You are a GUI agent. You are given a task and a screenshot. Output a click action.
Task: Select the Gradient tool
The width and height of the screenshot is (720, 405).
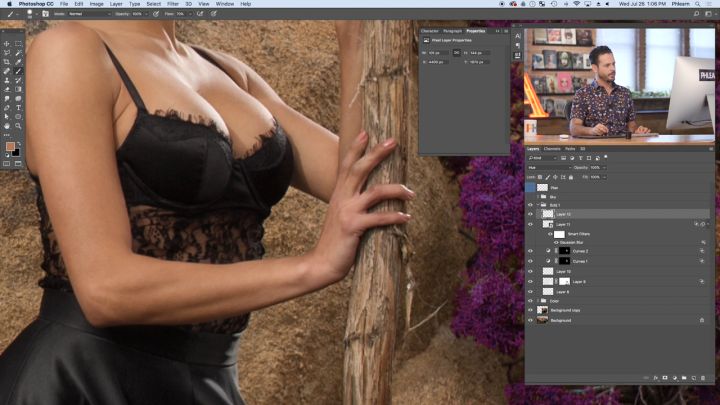click(x=18, y=90)
